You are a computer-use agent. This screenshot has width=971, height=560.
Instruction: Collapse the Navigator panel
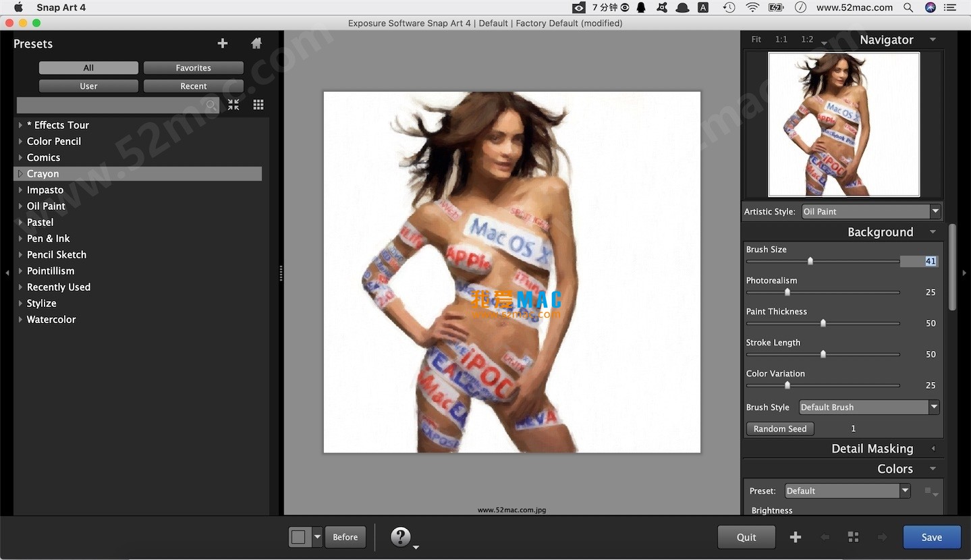coord(933,40)
